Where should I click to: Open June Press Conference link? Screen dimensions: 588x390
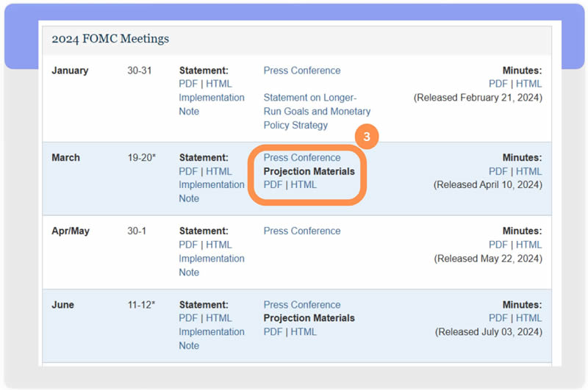pyautogui.click(x=302, y=305)
